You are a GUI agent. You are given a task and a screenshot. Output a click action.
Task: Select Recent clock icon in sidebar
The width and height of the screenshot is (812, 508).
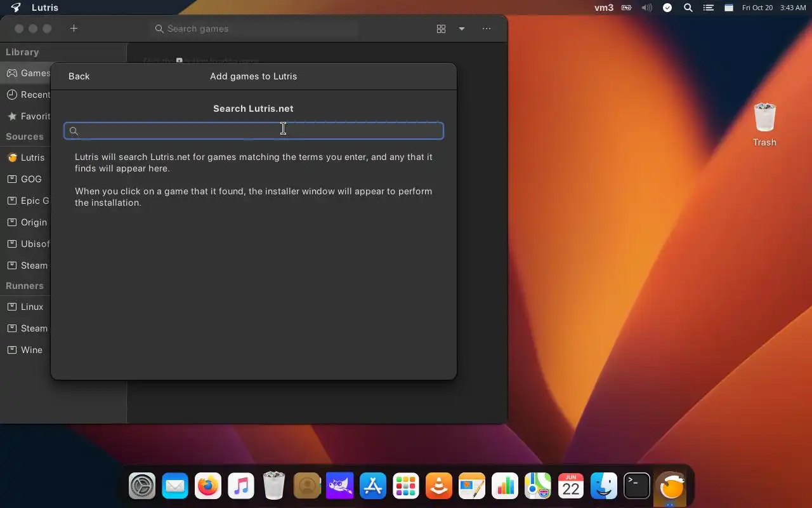12,95
